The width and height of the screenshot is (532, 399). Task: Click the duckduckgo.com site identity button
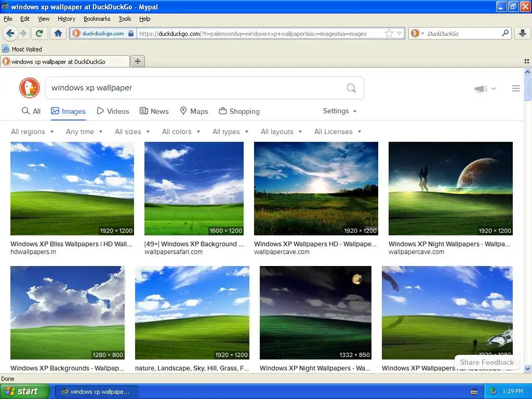click(x=103, y=33)
